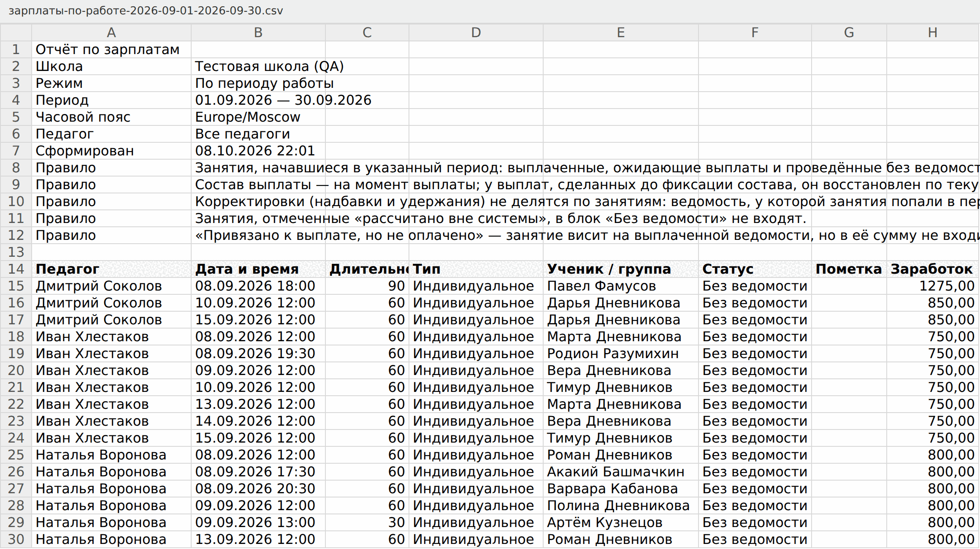
Task: Click row header 22
Action: pyautogui.click(x=16, y=404)
